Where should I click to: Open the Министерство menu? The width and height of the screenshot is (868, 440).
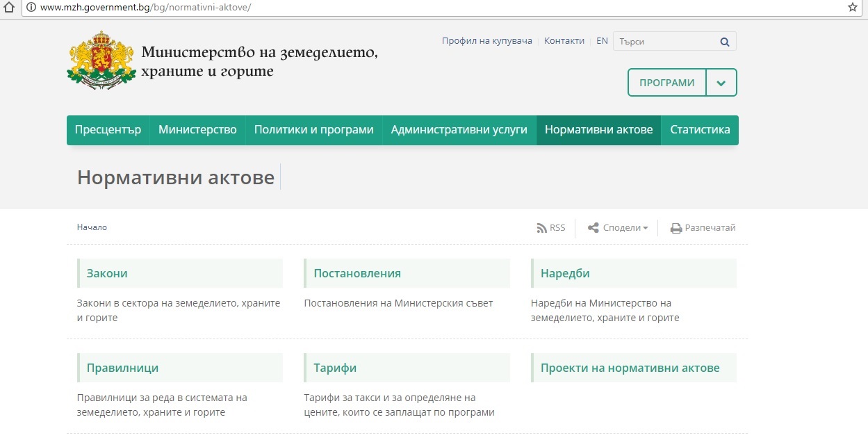(x=197, y=130)
